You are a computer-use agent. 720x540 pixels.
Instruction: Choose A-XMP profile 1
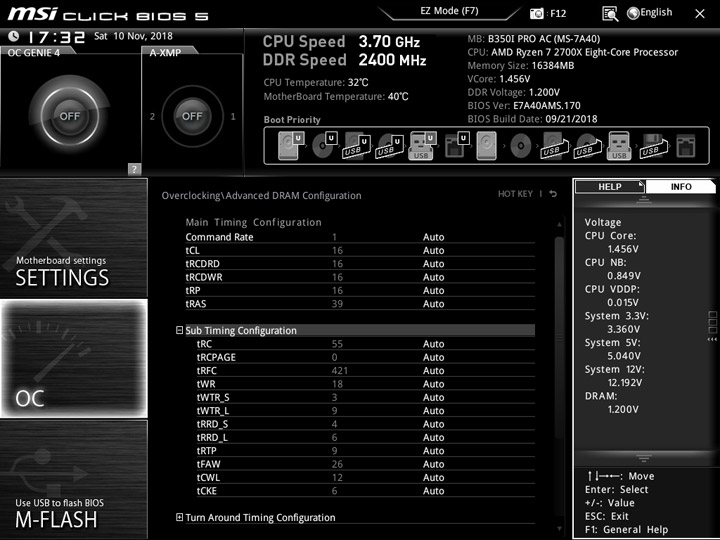[x=233, y=117]
